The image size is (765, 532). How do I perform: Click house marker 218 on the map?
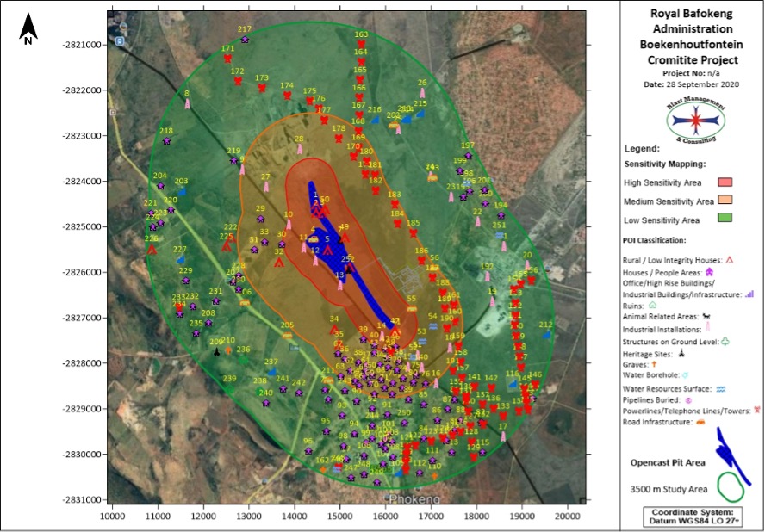[166, 140]
